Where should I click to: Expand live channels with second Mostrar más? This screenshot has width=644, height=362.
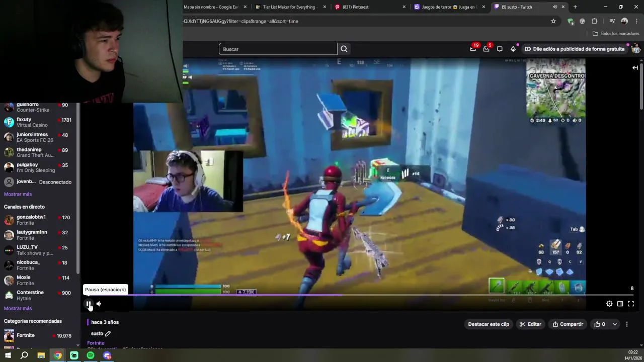[18, 309]
